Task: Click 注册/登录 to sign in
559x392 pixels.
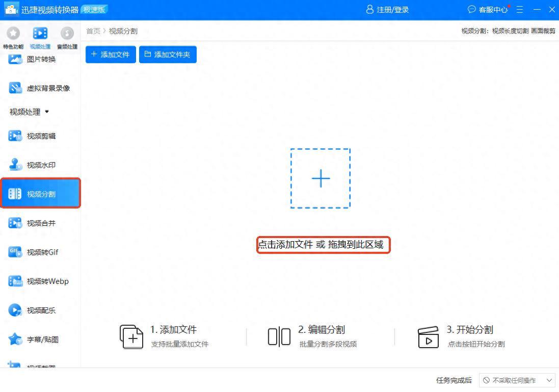Action: pyautogui.click(x=387, y=10)
